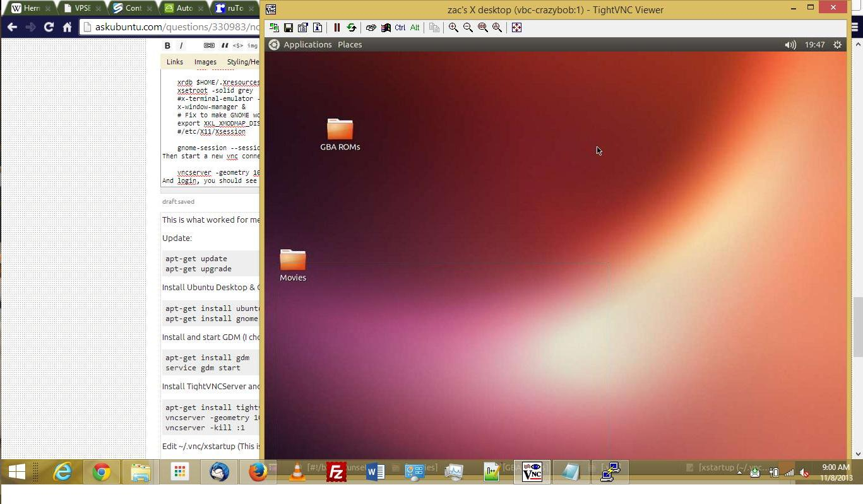Click the Bold formatting button

point(167,45)
